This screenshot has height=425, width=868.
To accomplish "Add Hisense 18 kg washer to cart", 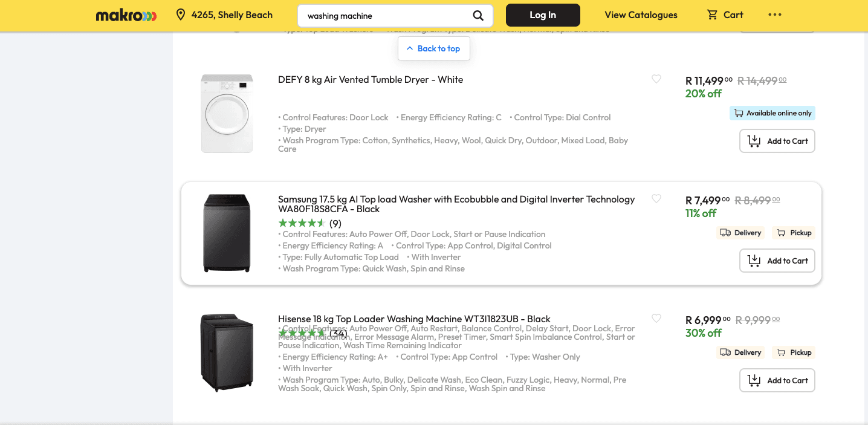I will [x=777, y=380].
